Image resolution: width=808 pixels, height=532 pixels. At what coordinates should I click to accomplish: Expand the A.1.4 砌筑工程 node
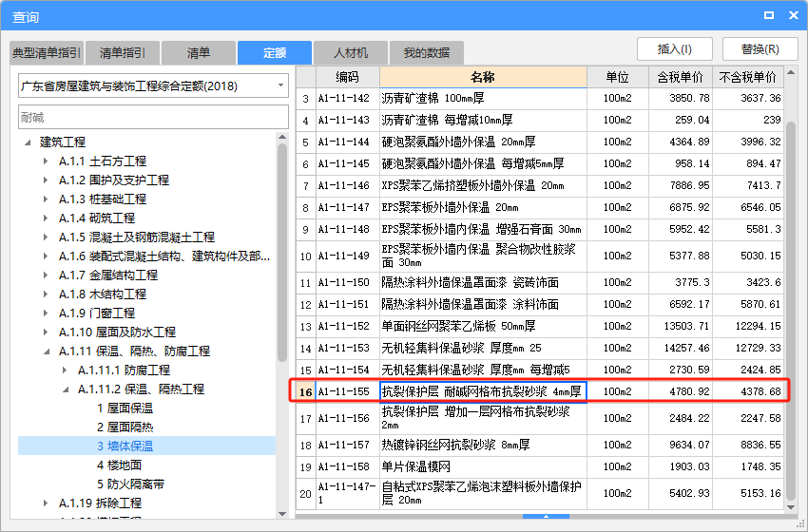(47, 218)
